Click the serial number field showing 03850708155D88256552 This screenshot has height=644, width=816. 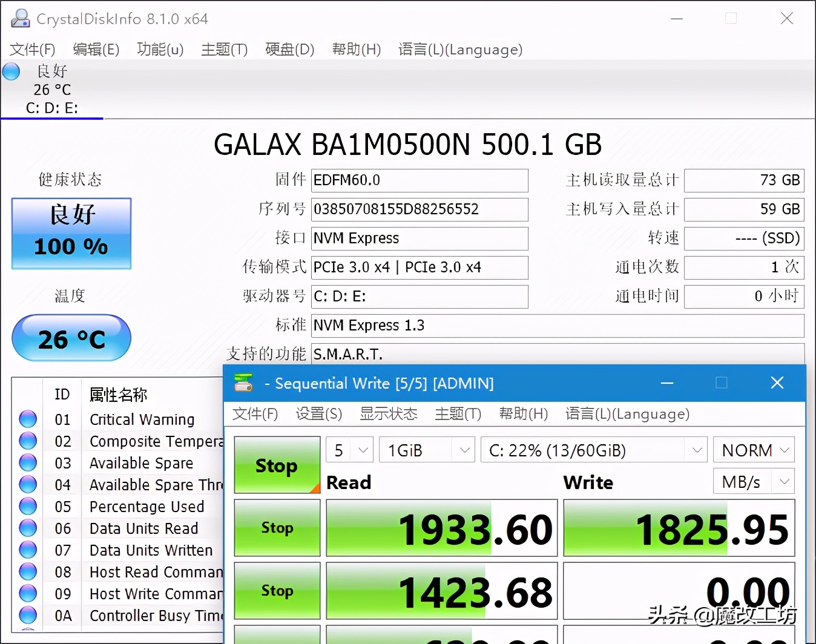pyautogui.click(x=420, y=209)
